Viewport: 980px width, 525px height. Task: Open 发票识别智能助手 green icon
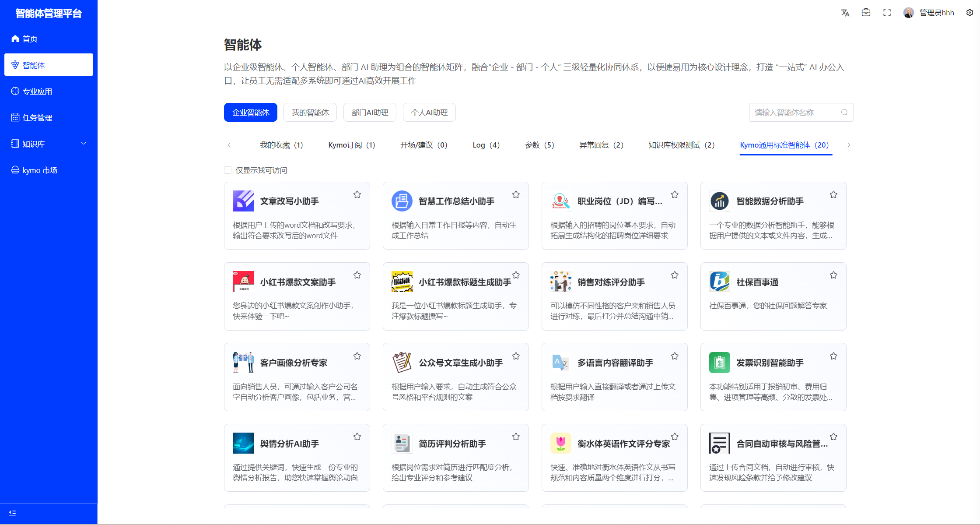[719, 363]
